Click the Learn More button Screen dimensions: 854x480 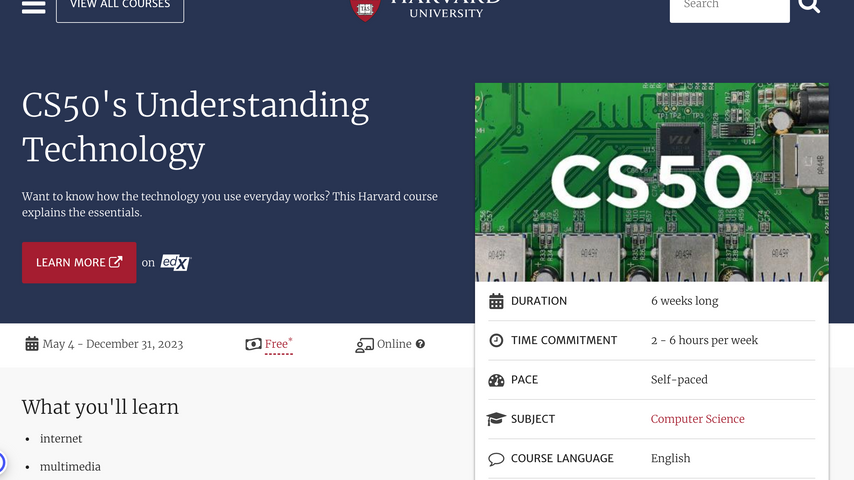[x=79, y=263]
